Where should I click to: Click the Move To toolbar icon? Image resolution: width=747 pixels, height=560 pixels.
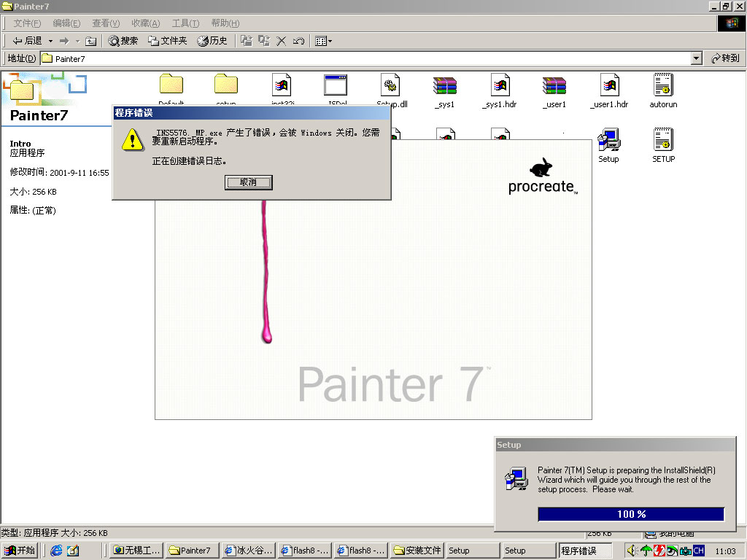[247, 41]
